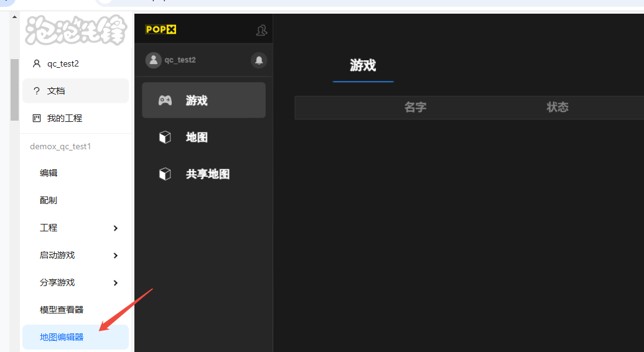Open the 地图编辑器 menu item
The height and width of the screenshot is (352, 644).
[x=75, y=337]
